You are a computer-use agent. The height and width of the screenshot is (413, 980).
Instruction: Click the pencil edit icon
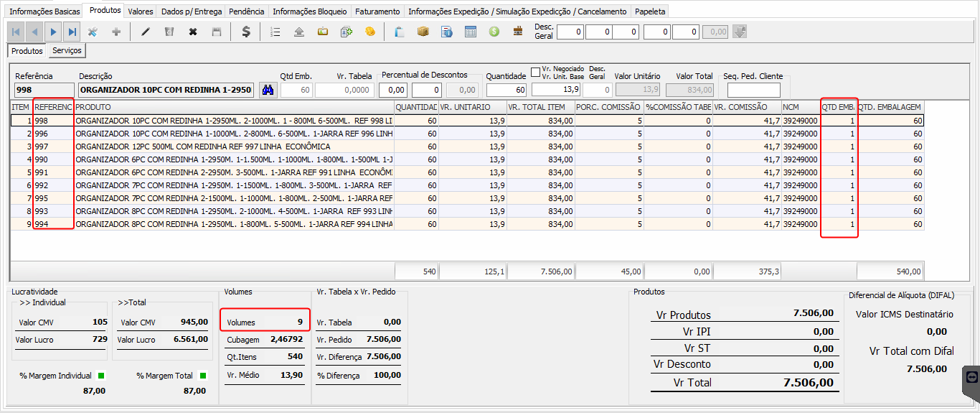click(x=146, y=32)
